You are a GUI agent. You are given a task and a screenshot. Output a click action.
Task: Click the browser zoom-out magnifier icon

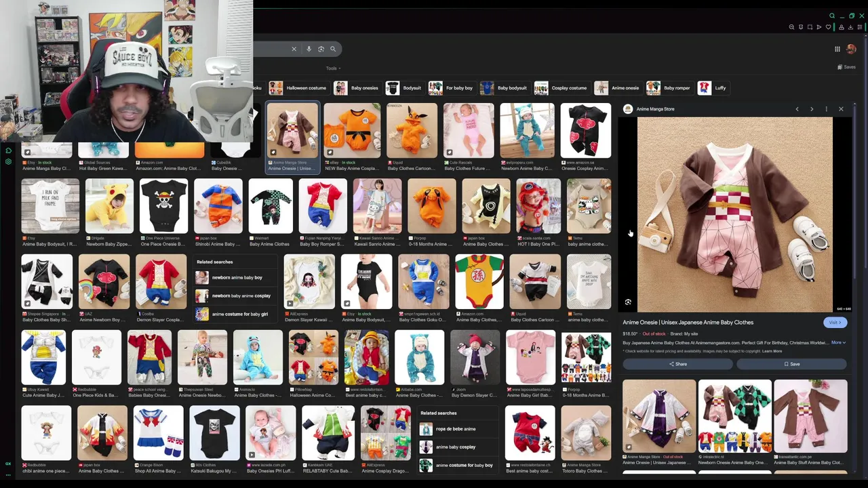791,27
